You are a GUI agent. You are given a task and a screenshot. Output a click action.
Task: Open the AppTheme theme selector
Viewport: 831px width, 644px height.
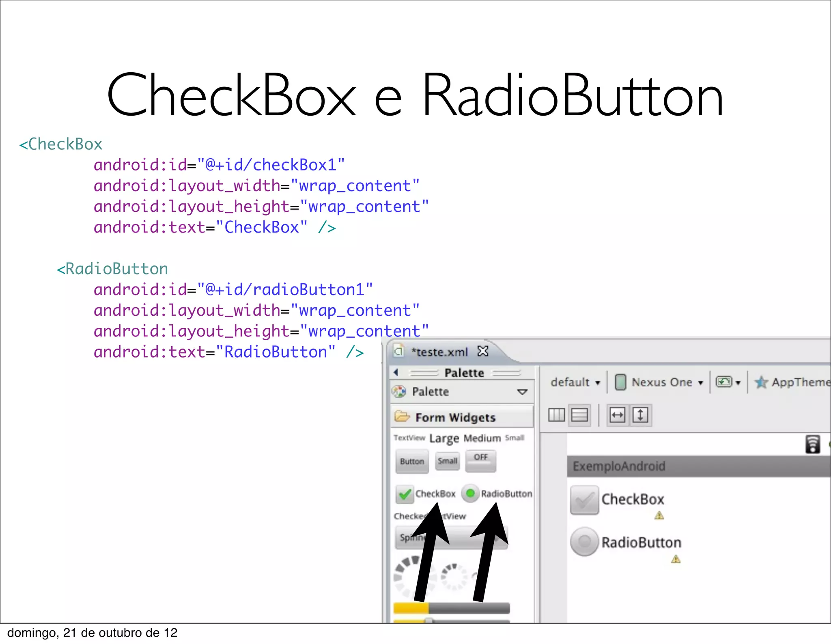[792, 382]
